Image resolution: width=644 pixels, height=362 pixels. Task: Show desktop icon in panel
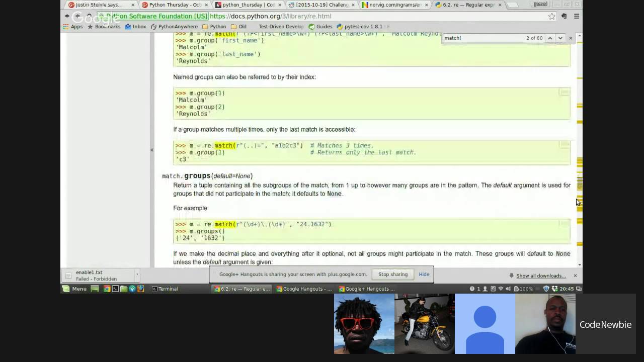(x=95, y=289)
